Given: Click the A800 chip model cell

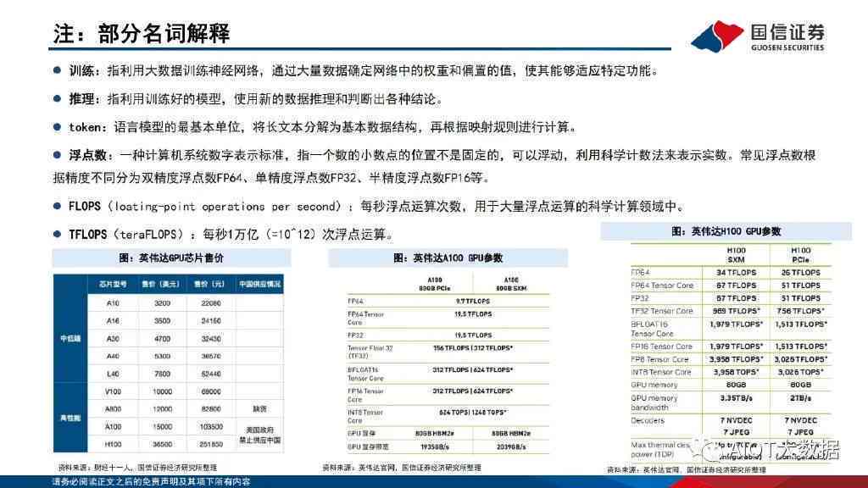Looking at the screenshot, I should [113, 409].
